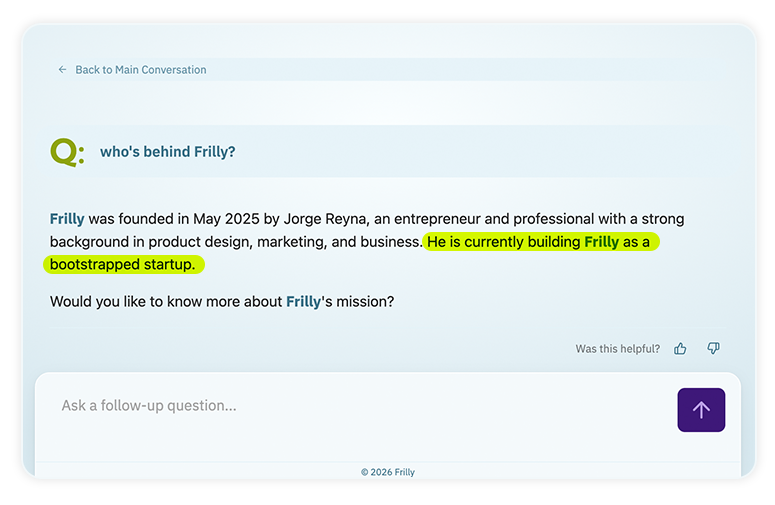Click the highlighted "He is currently building" text
Screen dimensions: 775x505
tap(503, 241)
